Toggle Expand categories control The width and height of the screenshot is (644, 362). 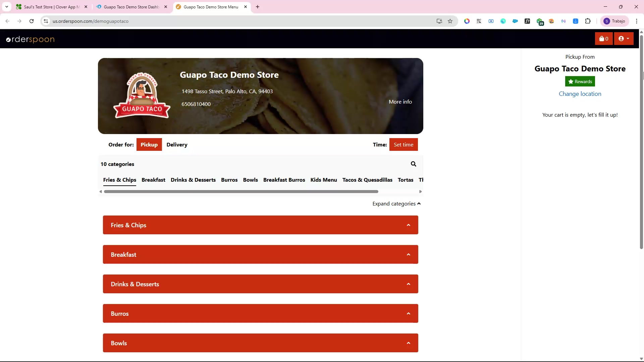396,204
